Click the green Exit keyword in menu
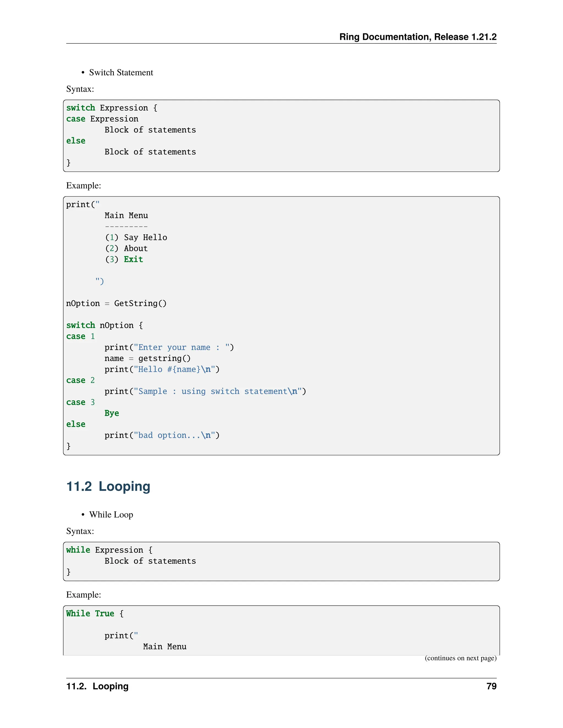Image resolution: width=563 pixels, height=728 pixels. point(133,259)
